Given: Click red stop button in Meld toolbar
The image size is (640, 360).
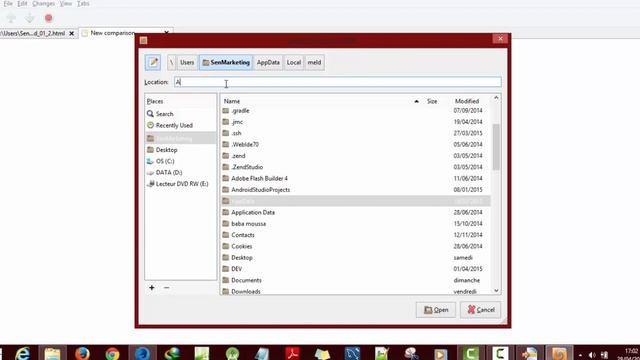Looking at the screenshot, I should point(49,18).
